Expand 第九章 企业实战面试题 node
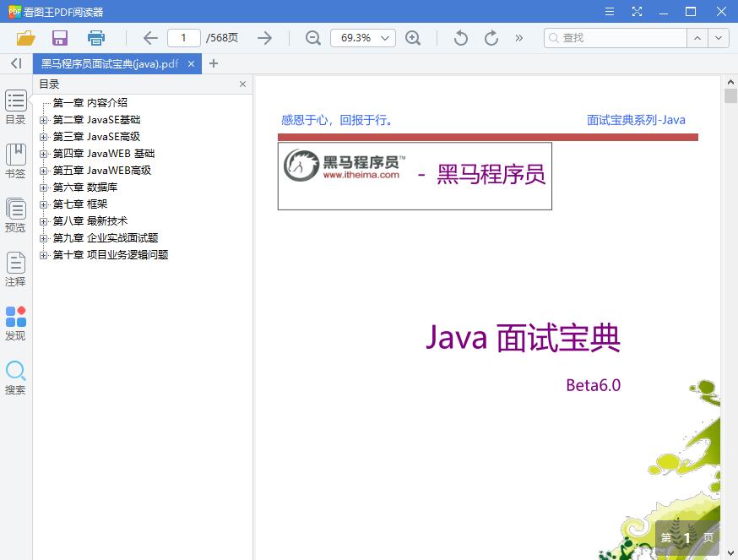This screenshot has width=738, height=560. (43, 238)
